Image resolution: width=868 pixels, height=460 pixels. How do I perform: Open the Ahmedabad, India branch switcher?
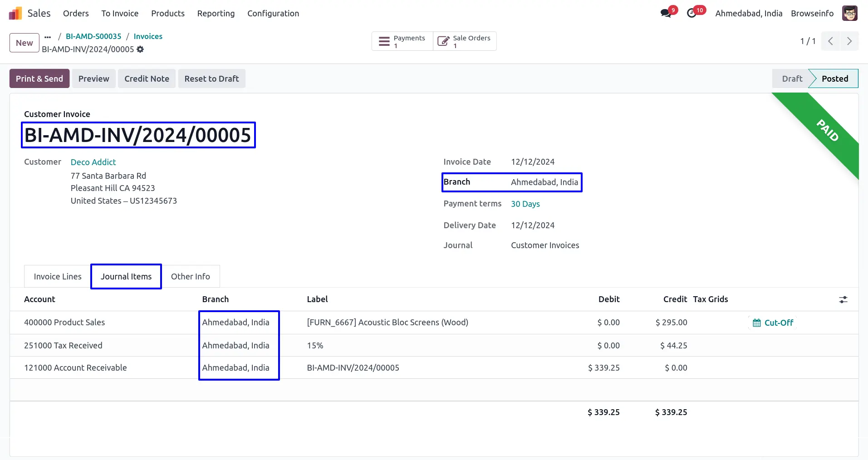click(748, 14)
